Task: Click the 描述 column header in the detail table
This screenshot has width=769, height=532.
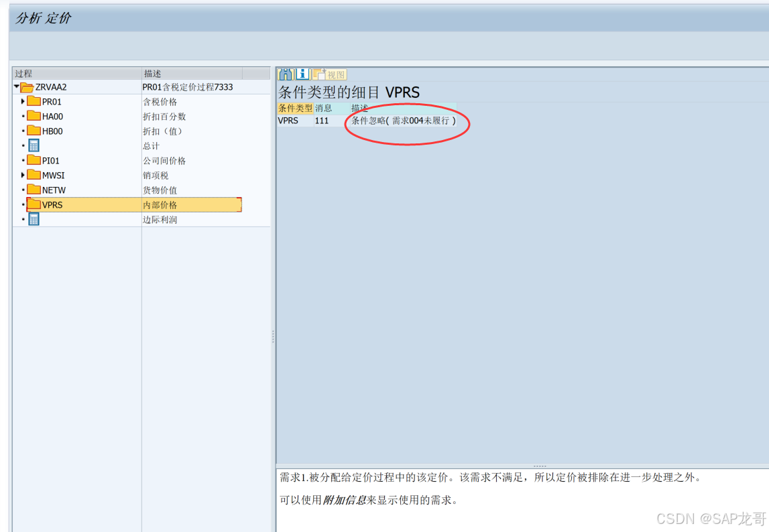Action: coord(360,108)
